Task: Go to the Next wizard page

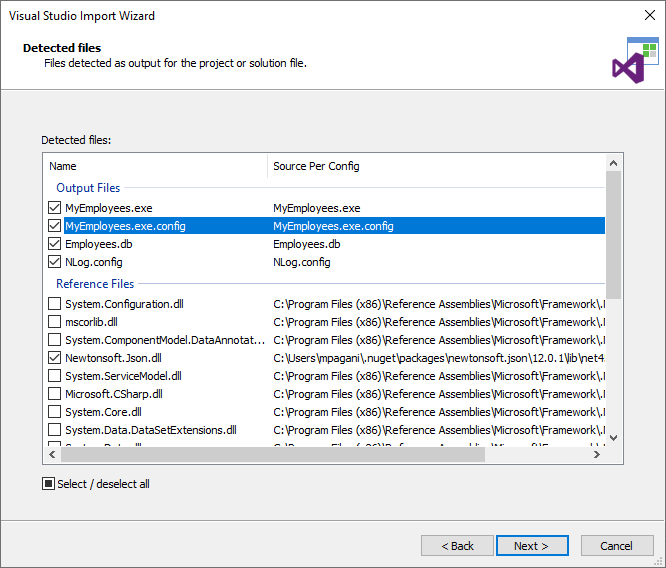Action: click(532, 546)
